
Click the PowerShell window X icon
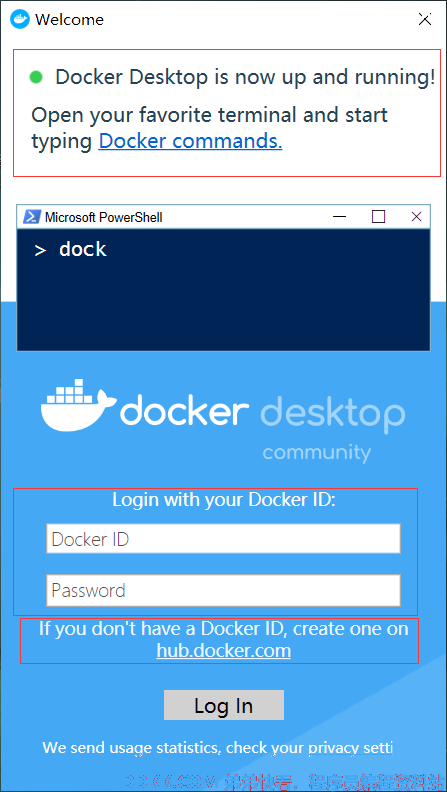click(x=416, y=217)
